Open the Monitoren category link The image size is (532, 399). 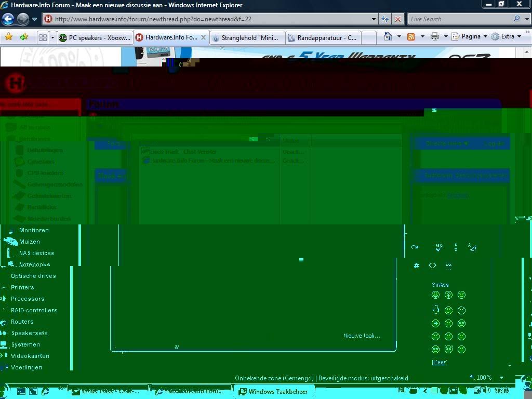(34, 230)
